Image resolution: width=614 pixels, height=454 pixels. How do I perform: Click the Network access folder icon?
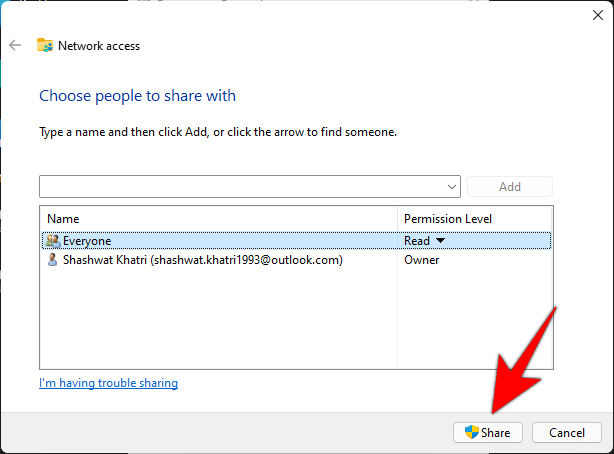coord(45,45)
